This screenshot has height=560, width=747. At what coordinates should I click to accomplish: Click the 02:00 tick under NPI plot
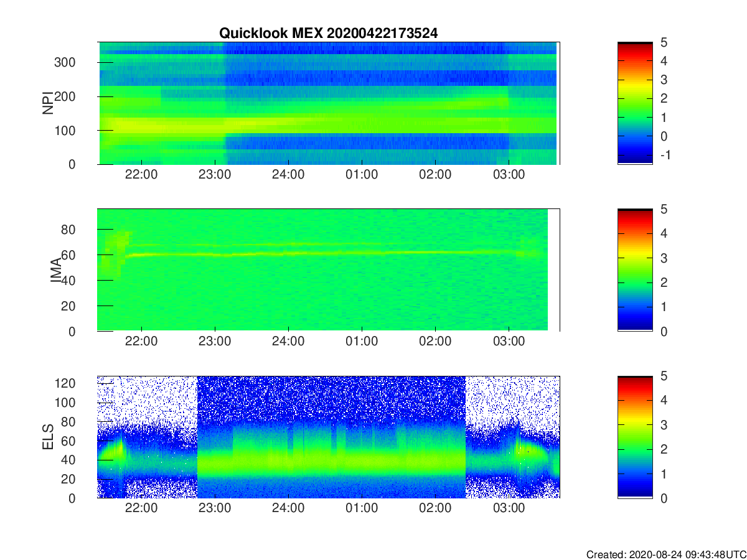[x=435, y=175]
